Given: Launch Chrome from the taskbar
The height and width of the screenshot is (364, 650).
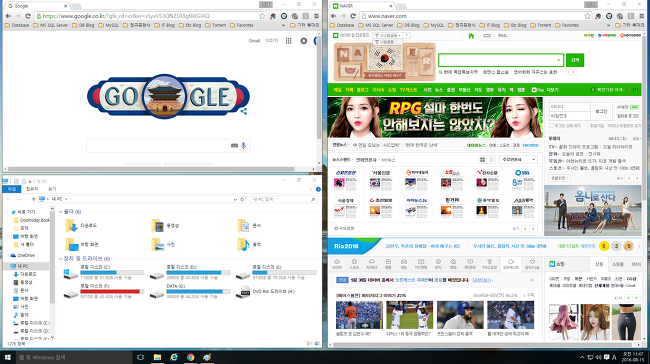Looking at the screenshot, I should 190,357.
